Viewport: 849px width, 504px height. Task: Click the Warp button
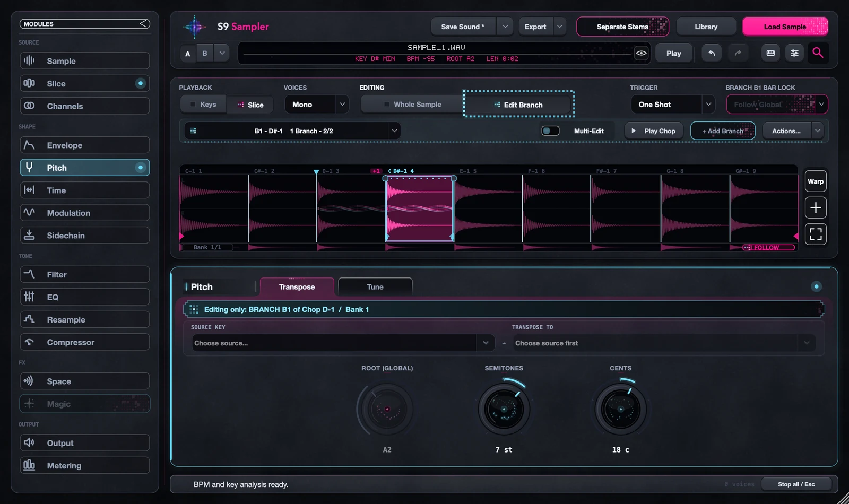coord(816,181)
